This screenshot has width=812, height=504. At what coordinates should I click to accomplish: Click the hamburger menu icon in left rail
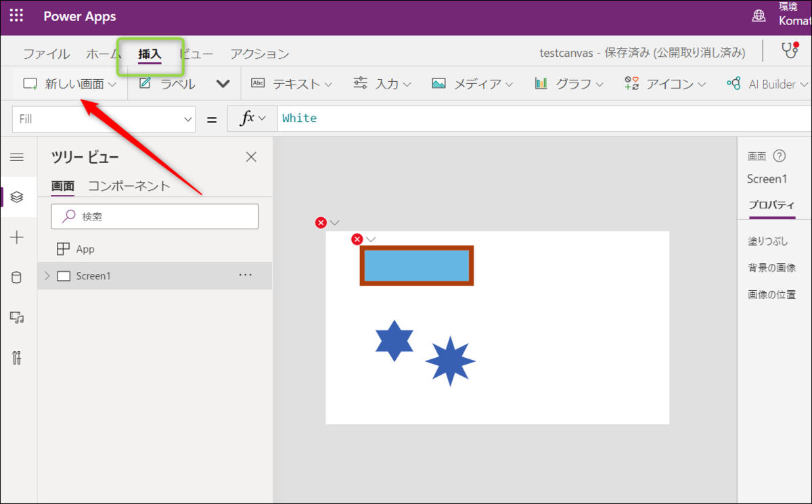[17, 157]
